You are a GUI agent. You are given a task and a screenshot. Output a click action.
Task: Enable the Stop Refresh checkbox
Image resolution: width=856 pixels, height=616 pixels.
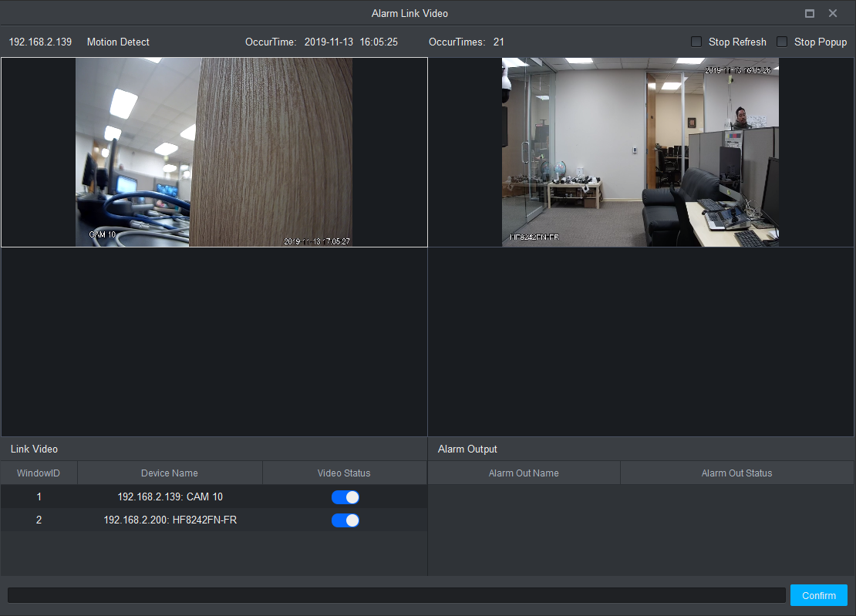[x=696, y=42]
